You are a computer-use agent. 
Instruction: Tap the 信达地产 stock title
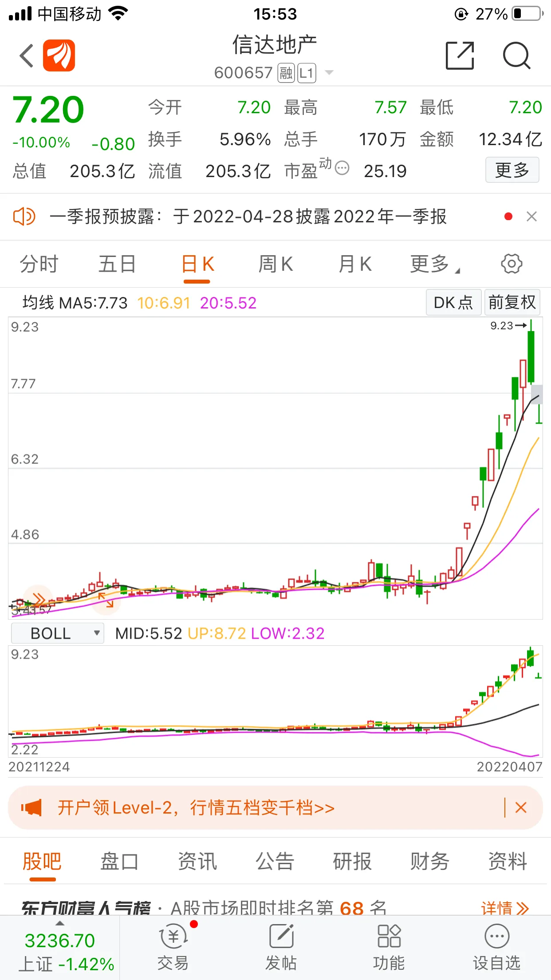pos(275,45)
